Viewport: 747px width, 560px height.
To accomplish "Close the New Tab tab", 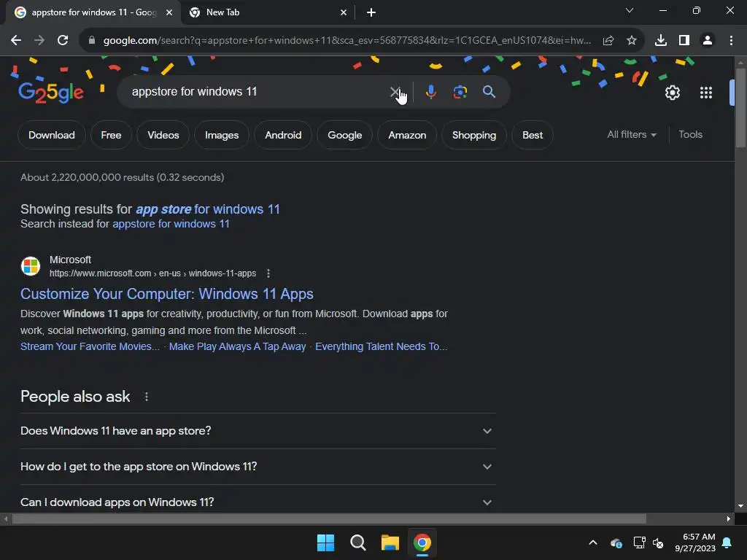I will [x=344, y=12].
